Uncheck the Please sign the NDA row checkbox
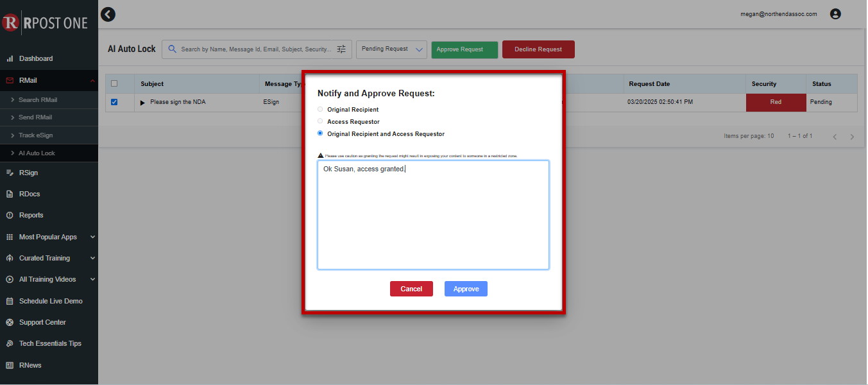 point(114,102)
